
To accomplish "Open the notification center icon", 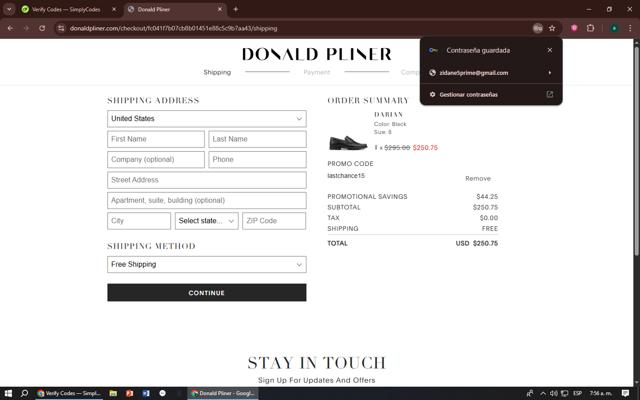I will (x=625, y=393).
